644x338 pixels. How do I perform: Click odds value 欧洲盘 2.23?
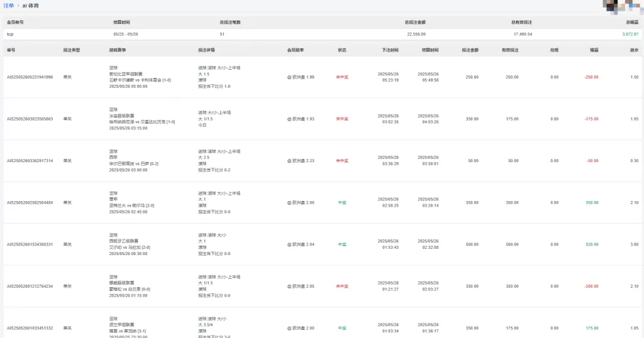(301, 161)
